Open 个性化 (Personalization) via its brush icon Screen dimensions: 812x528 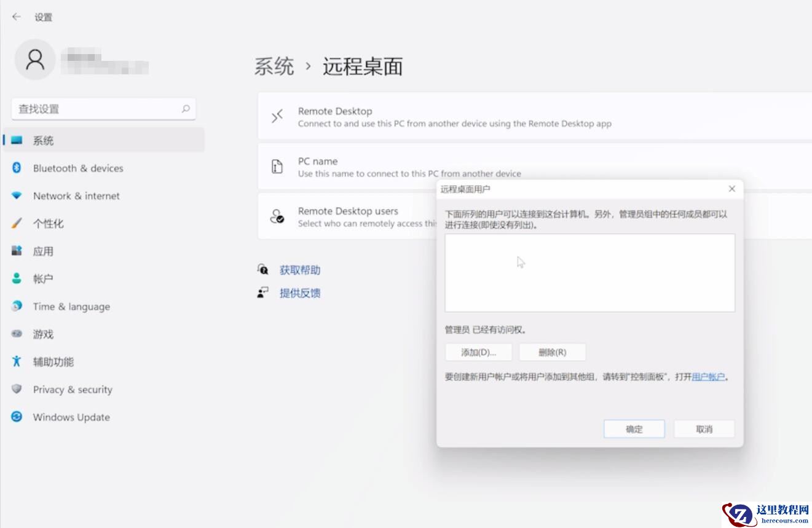click(x=17, y=223)
